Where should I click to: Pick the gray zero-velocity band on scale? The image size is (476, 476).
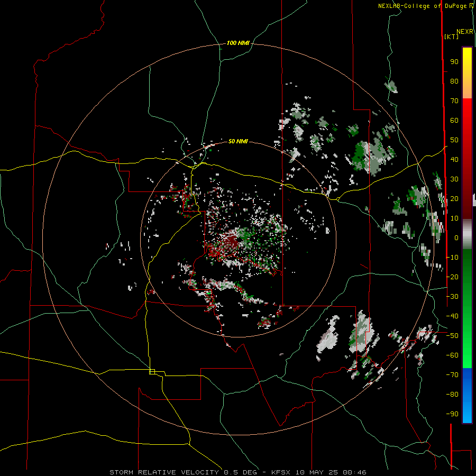[x=467, y=234]
